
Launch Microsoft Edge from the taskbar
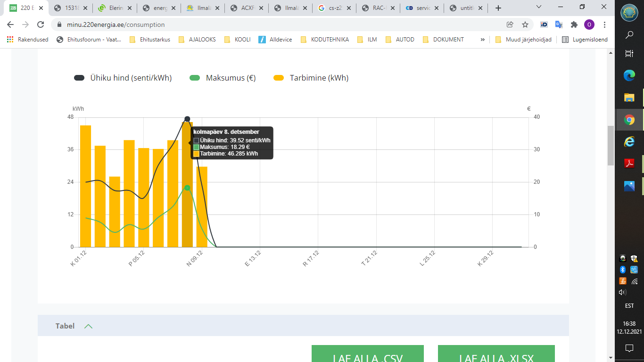[629, 75]
